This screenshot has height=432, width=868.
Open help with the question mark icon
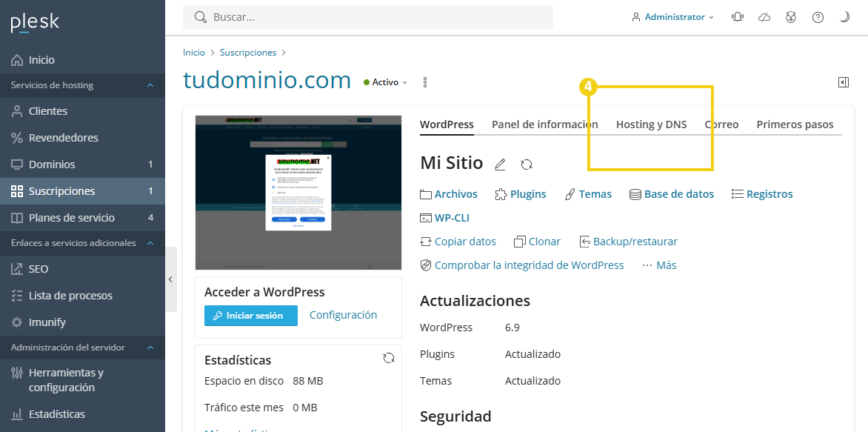click(818, 16)
